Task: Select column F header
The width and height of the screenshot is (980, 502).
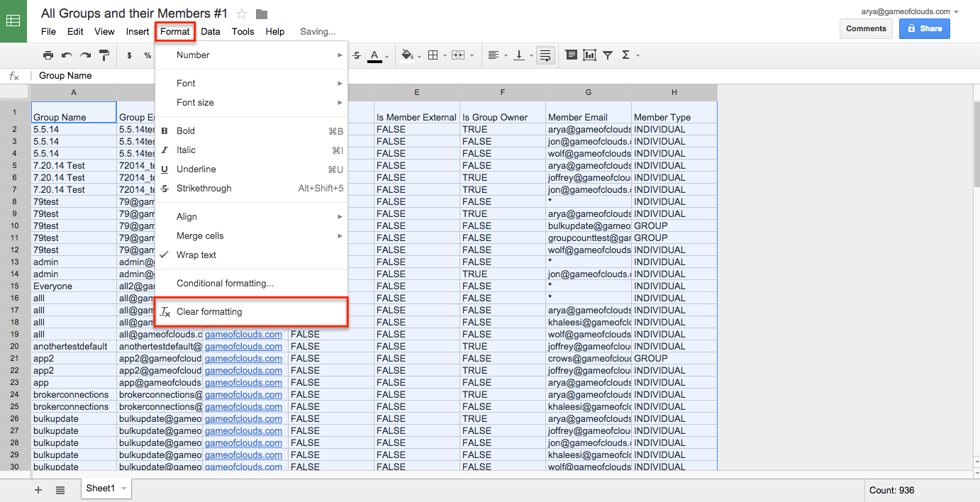Action: coord(503,92)
